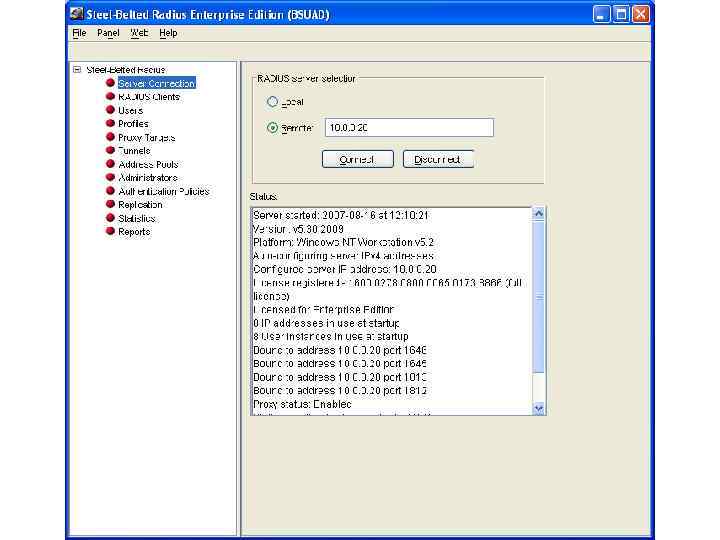Open the Replication tree item

coord(140,204)
